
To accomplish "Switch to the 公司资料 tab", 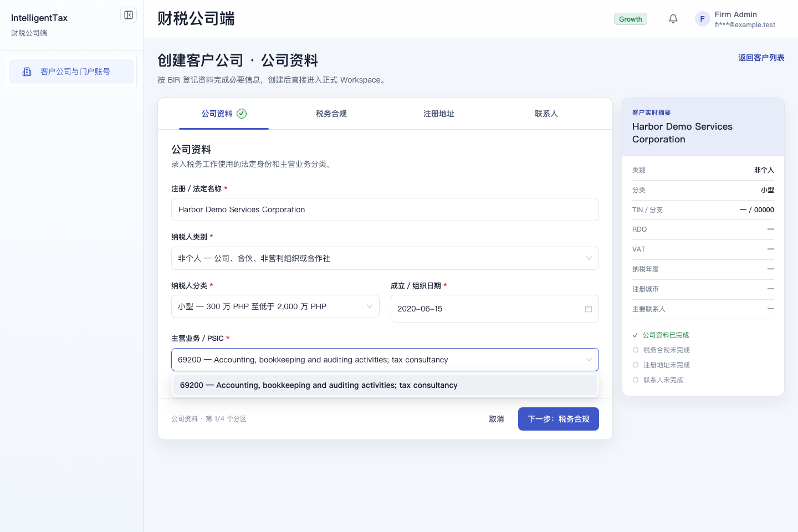I will [224, 114].
